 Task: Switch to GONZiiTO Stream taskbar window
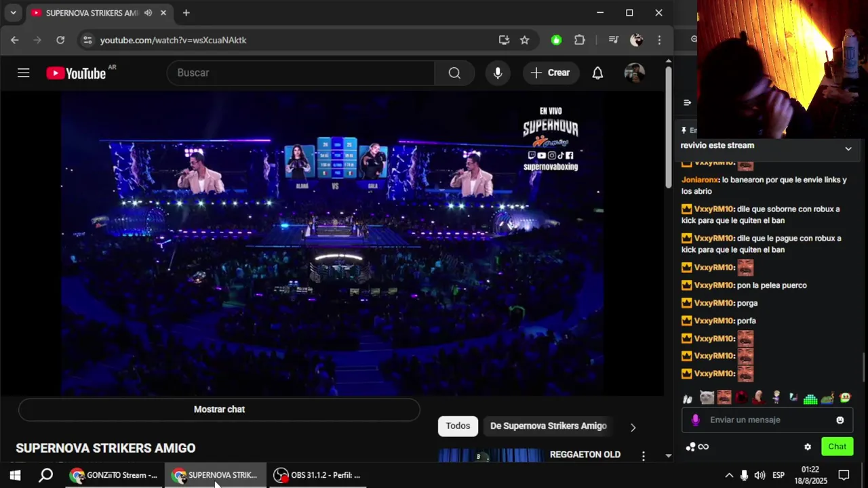tap(114, 475)
